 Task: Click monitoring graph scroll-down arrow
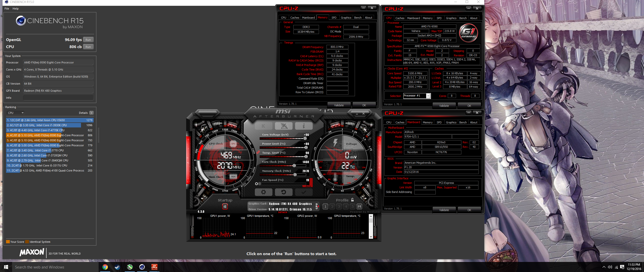[371, 237]
